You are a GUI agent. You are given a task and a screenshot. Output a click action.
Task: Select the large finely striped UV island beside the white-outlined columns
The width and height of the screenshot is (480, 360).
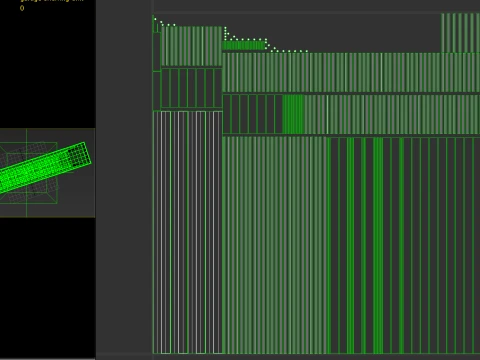tap(275, 245)
